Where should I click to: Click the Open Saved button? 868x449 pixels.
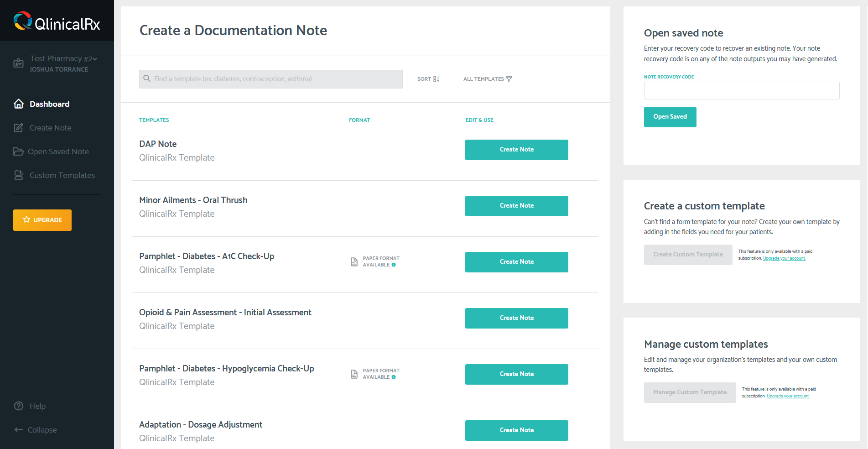coord(670,117)
